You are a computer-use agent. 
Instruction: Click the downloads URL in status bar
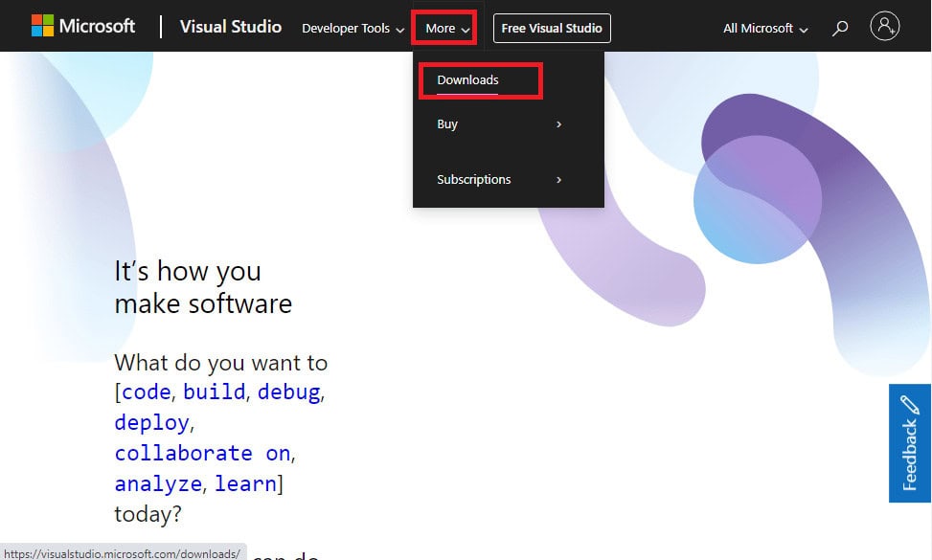coord(123,553)
